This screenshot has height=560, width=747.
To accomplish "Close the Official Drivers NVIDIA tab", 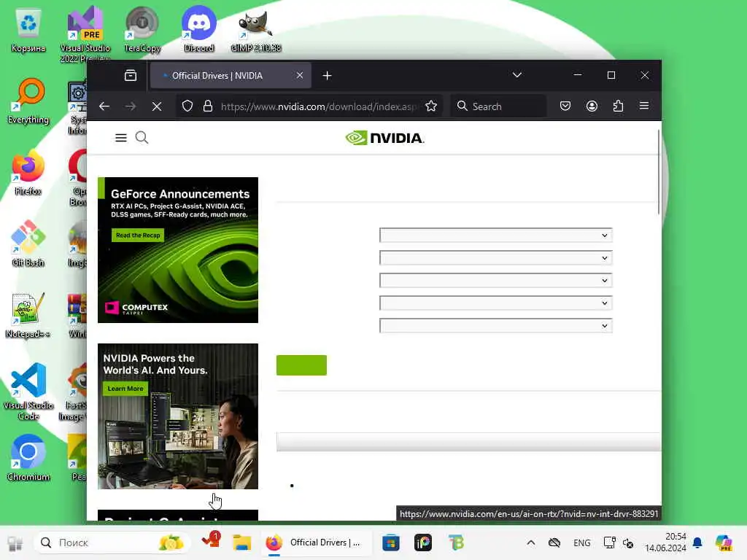I will [300, 75].
